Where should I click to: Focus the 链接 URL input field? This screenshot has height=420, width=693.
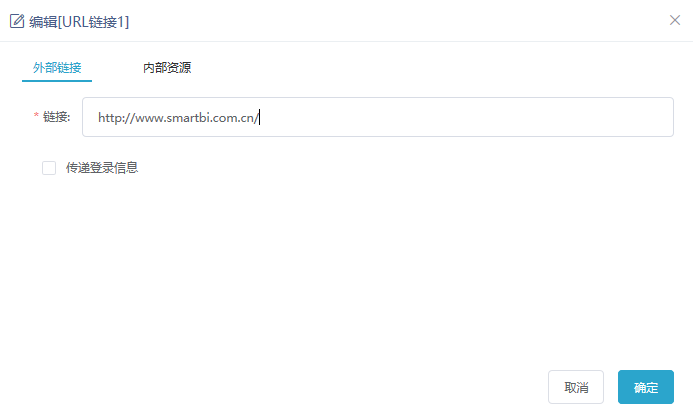point(378,117)
